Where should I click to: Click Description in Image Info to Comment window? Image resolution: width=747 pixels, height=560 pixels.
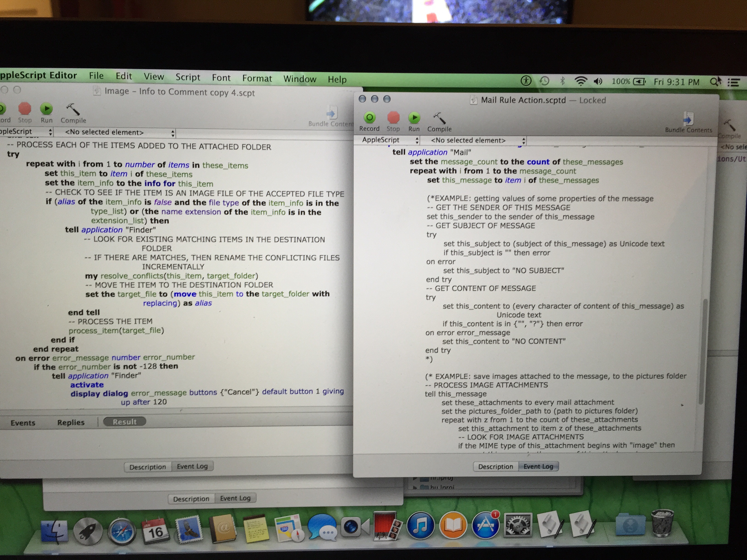point(148,467)
